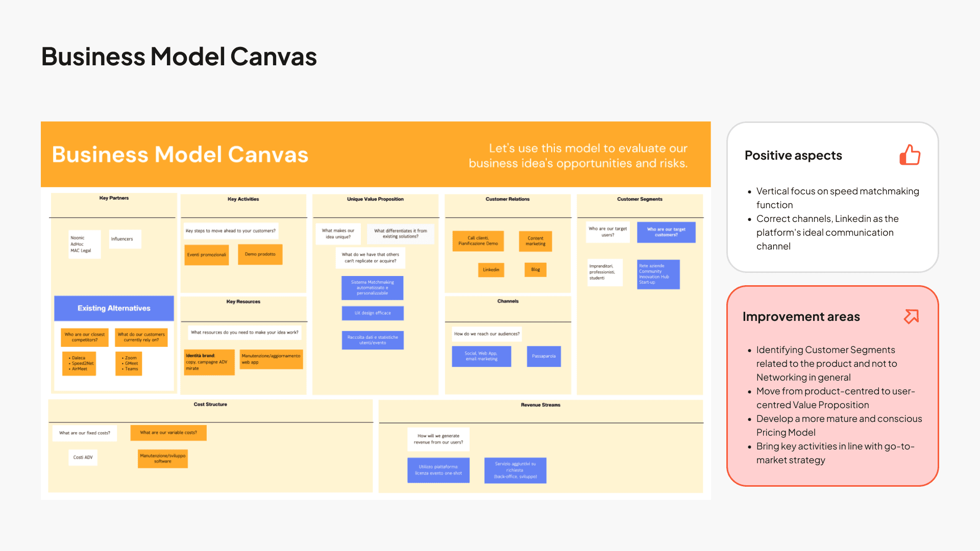The width and height of the screenshot is (980, 551).
Task: Click the Eventi promozionali sticky note
Action: [206, 255]
